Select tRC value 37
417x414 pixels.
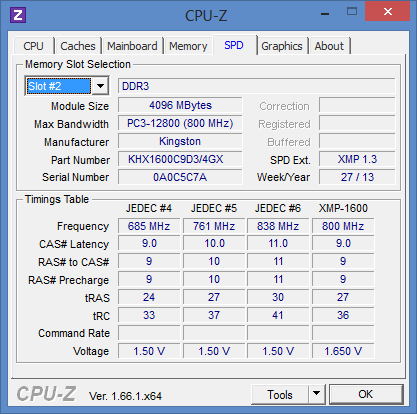pos(214,315)
